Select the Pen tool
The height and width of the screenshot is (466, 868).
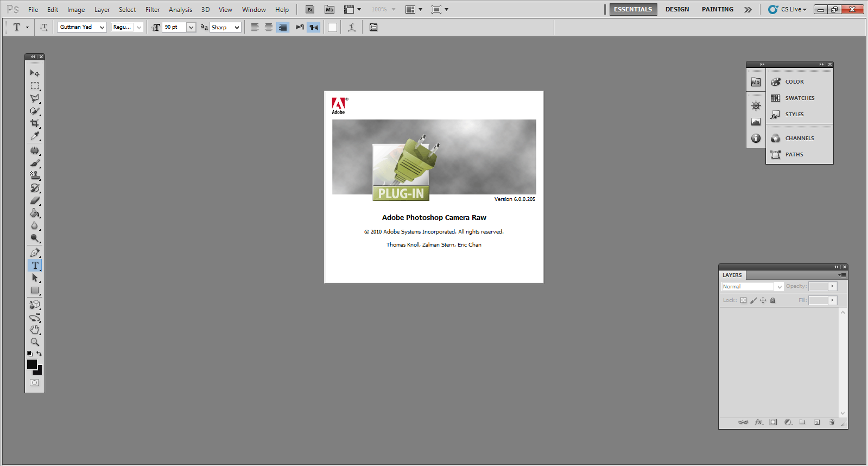[35, 253]
